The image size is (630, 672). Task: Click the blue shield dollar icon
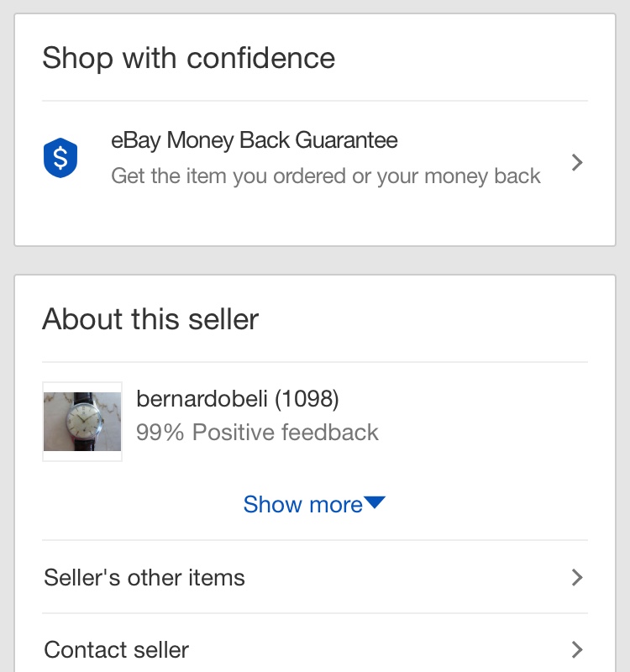[x=60, y=158]
